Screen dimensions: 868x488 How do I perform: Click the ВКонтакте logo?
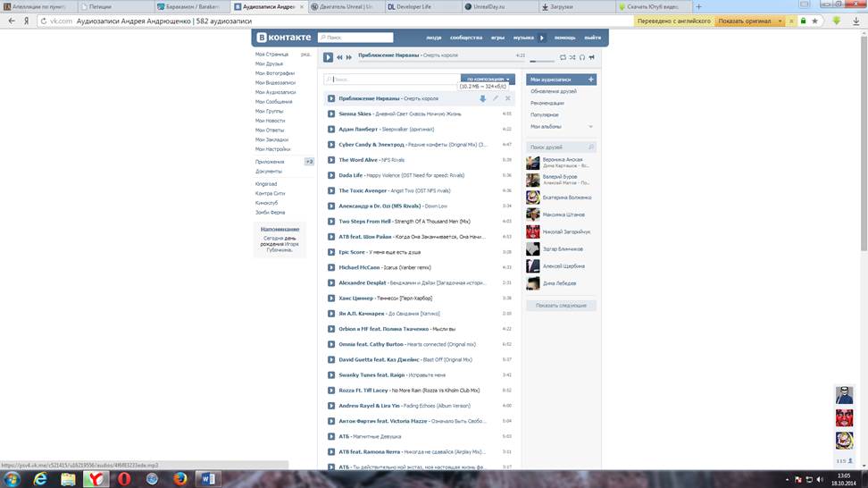click(284, 38)
